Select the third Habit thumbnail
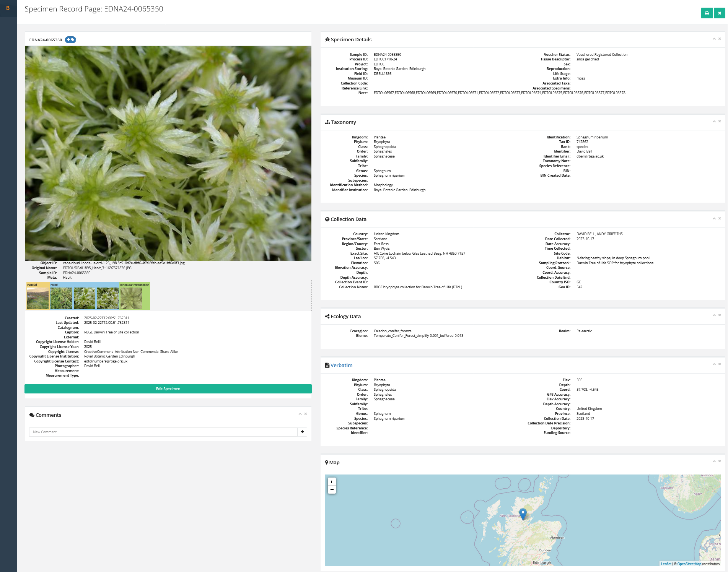This screenshot has width=728, height=572. click(108, 298)
